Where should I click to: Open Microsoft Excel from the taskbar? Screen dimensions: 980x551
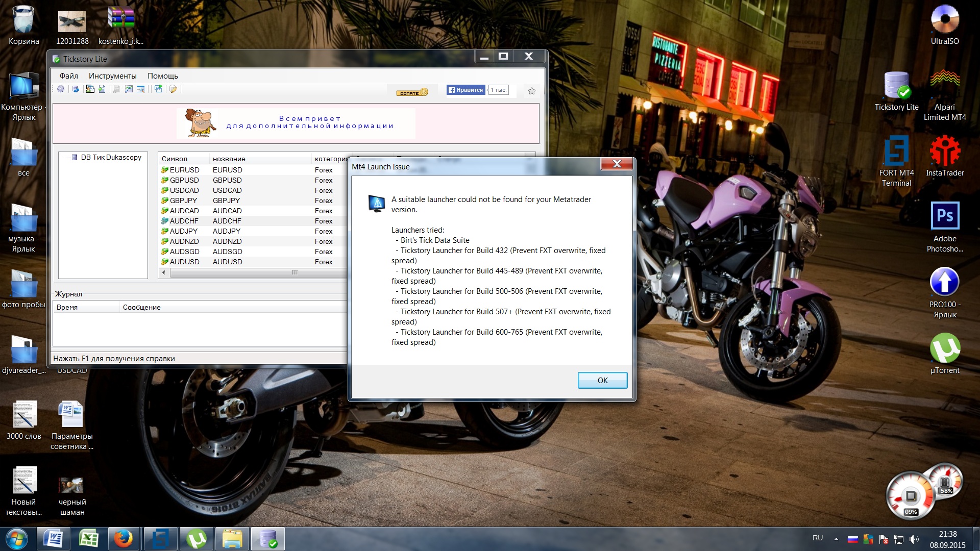89,539
